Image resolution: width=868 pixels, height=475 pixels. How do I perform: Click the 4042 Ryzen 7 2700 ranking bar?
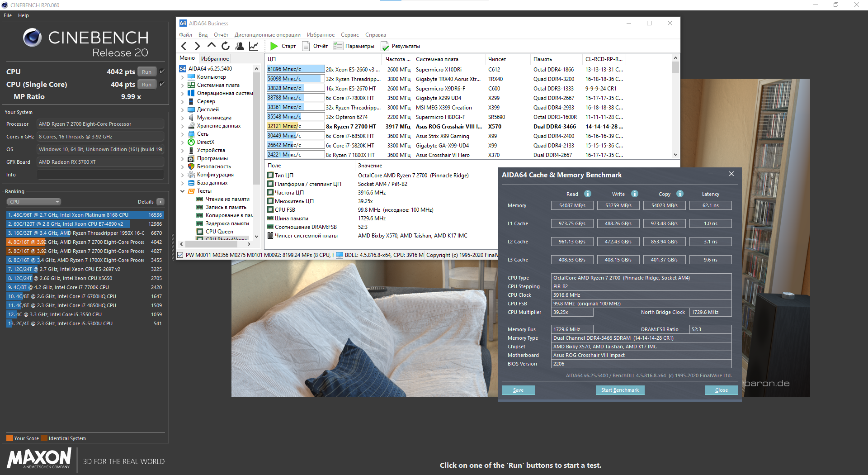point(85,242)
